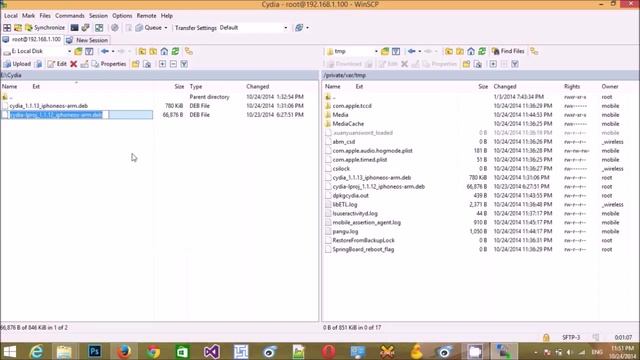
Task: Go to remote home directory icon
Action: [471, 51]
